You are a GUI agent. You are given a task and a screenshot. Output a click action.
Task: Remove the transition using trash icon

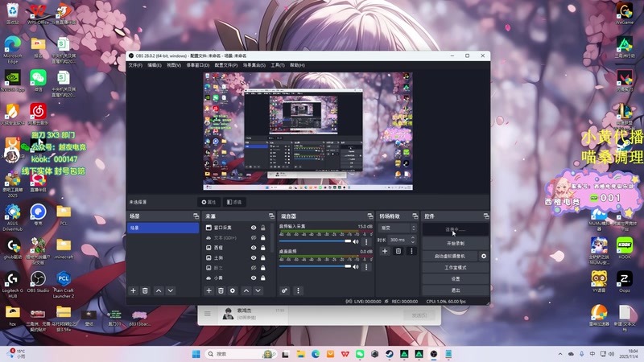tap(398, 251)
